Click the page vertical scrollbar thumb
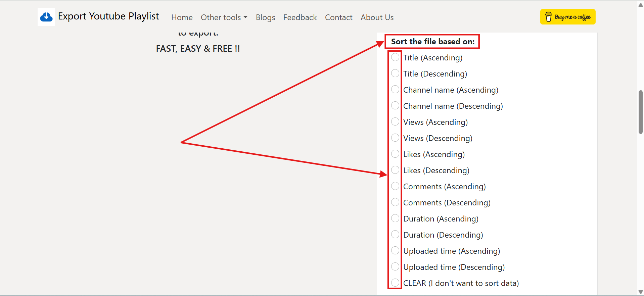 click(641, 112)
